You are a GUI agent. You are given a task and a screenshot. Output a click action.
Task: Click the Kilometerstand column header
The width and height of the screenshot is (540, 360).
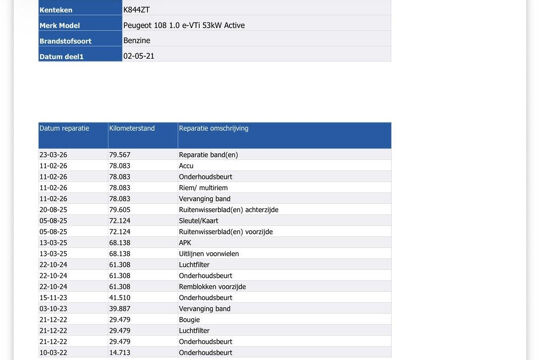pyautogui.click(x=143, y=135)
